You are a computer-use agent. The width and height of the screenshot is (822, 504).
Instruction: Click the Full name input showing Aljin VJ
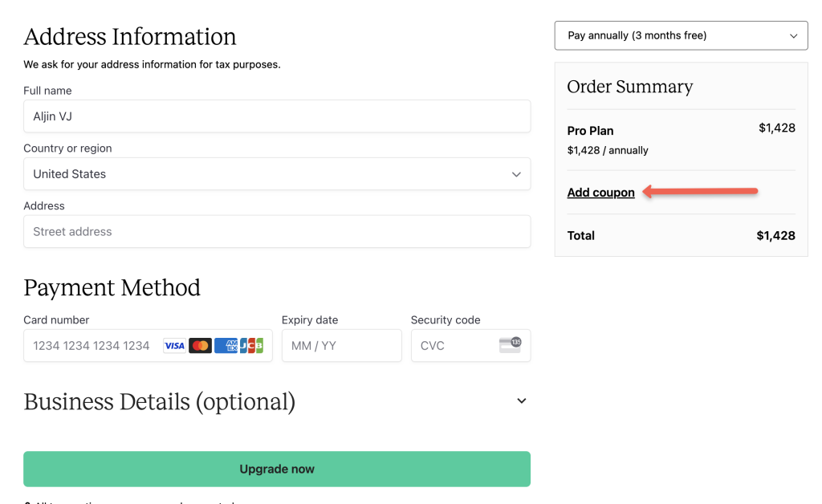(277, 116)
